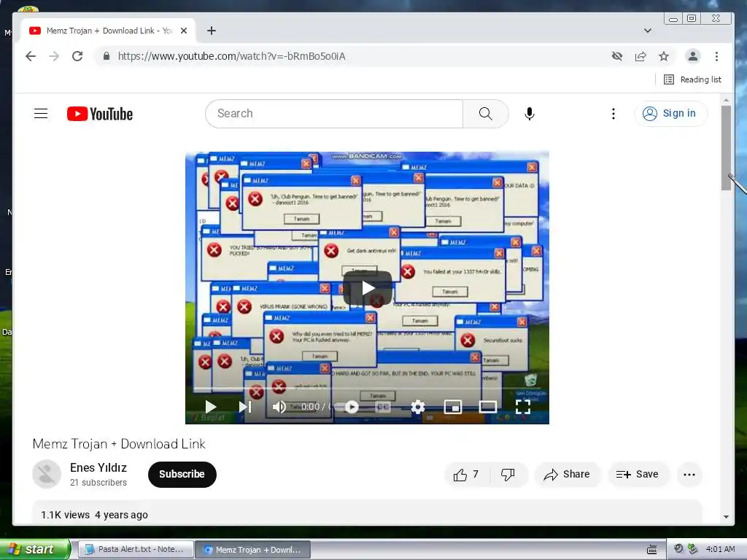Reload the YouTube page
This screenshot has height=560, width=747.
(x=77, y=56)
